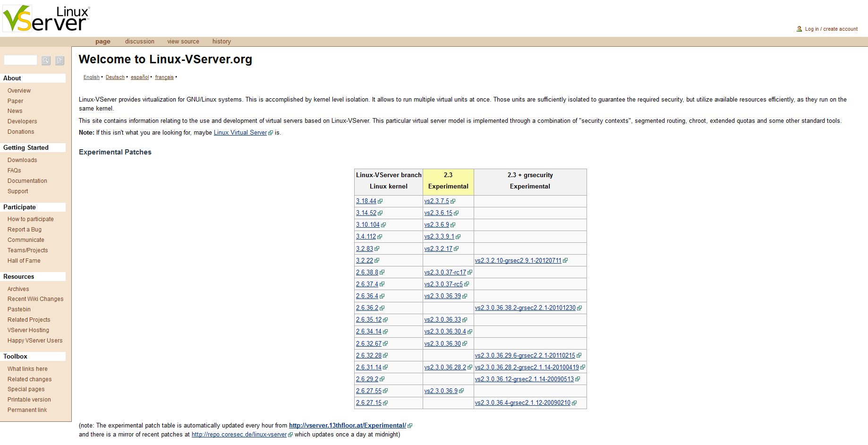868x445 pixels.
Task: Open Recent Wiki Changes
Action: pos(35,299)
